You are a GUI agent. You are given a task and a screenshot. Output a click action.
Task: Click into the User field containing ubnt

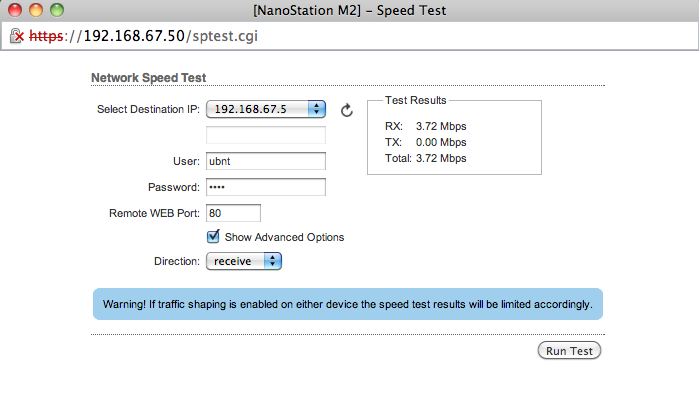pyautogui.click(x=266, y=161)
